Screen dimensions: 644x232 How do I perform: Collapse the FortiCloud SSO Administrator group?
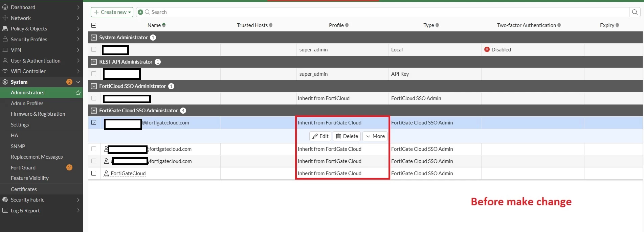pyautogui.click(x=94, y=86)
